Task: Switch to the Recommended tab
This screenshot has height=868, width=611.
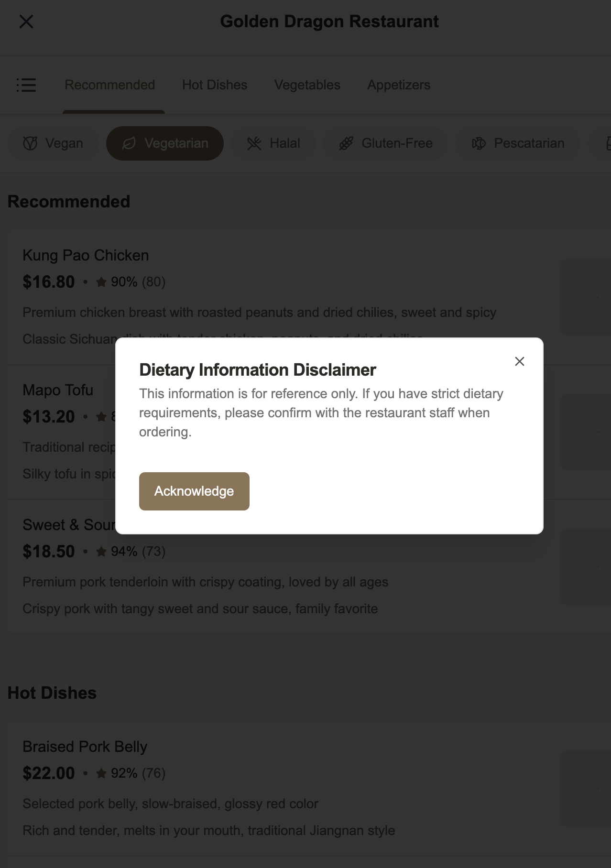Action: [x=110, y=85]
